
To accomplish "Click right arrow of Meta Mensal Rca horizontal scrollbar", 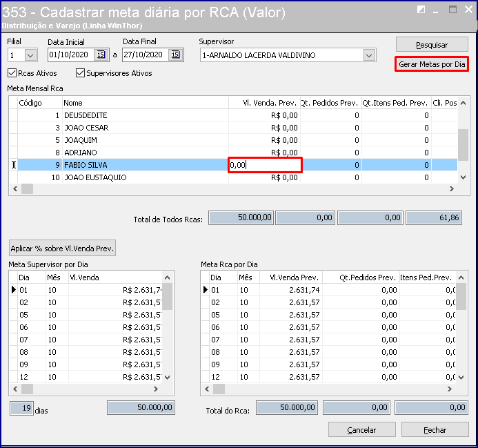I will pyautogui.click(x=452, y=189).
